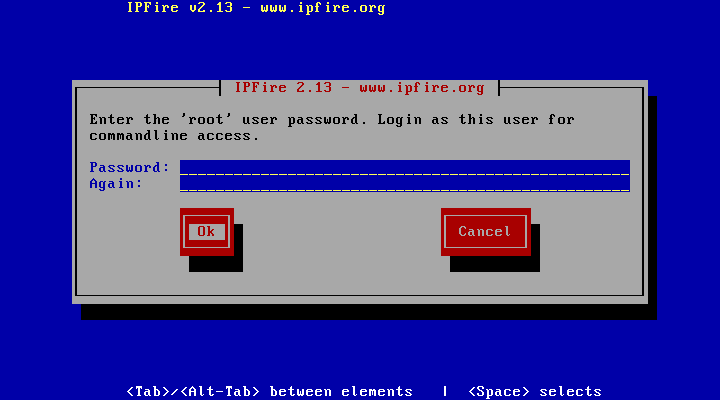Click the dialog's black drop shadow along the bottom
The height and width of the screenshot is (400, 720).
(x=369, y=312)
